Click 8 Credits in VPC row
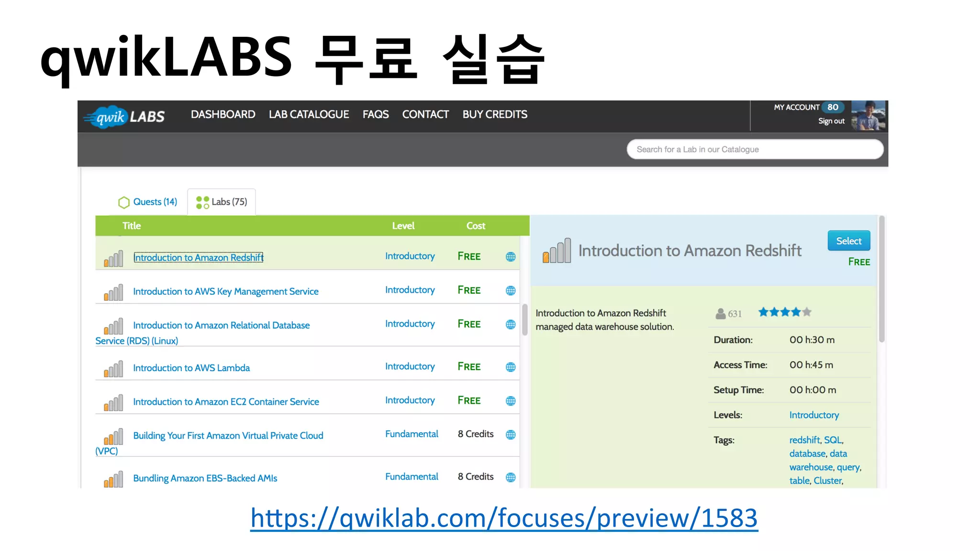The width and height of the screenshot is (980, 551). 476,434
